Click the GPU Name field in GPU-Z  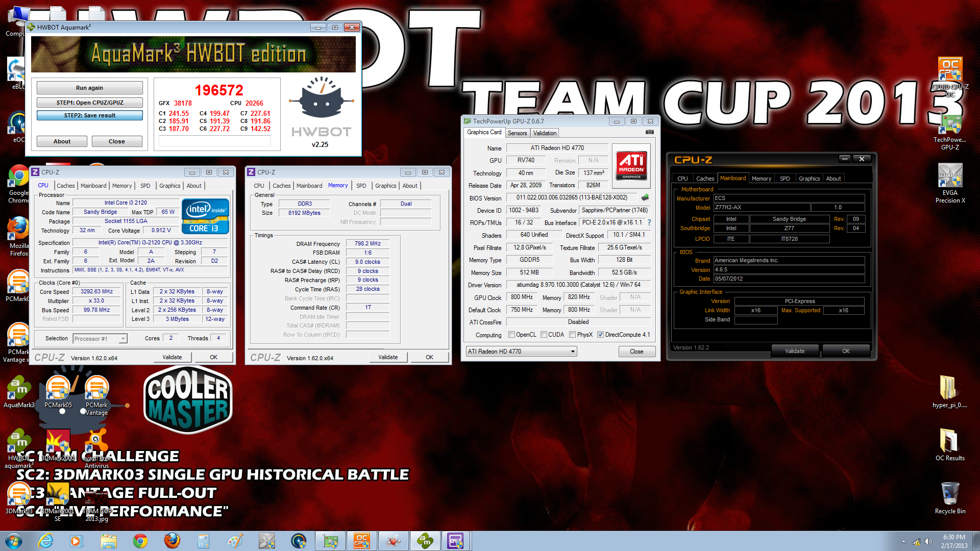[x=557, y=148]
